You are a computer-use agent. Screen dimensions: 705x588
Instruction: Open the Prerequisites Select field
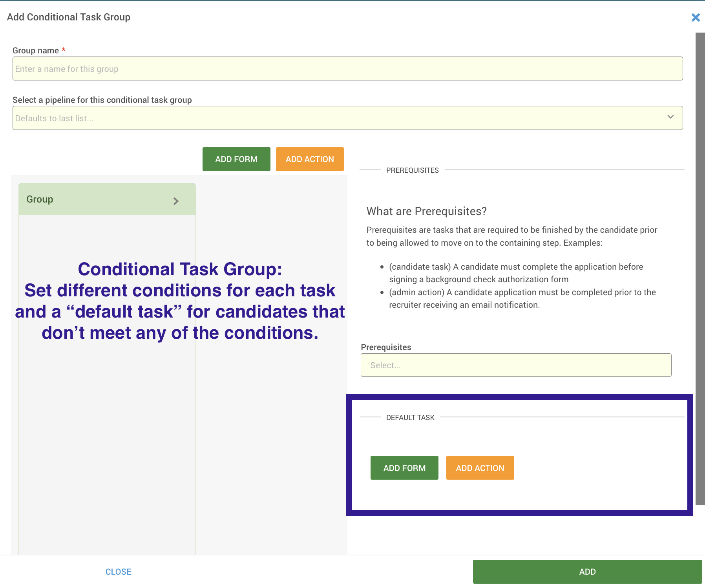516,365
